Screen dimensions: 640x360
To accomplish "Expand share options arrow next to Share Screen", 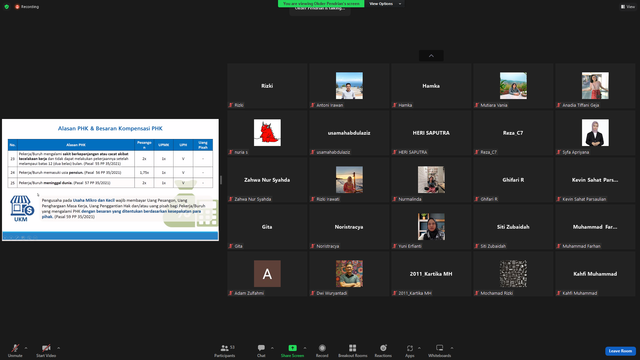I will [x=304, y=348].
